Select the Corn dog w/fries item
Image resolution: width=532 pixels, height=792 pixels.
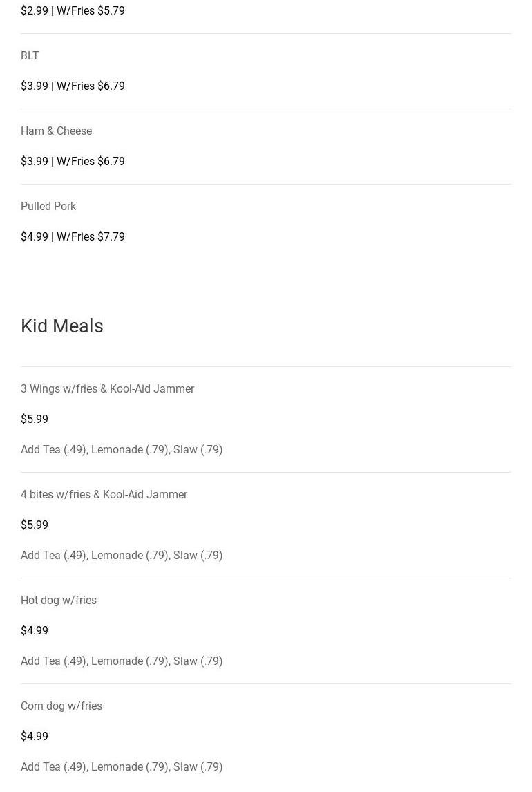click(61, 706)
